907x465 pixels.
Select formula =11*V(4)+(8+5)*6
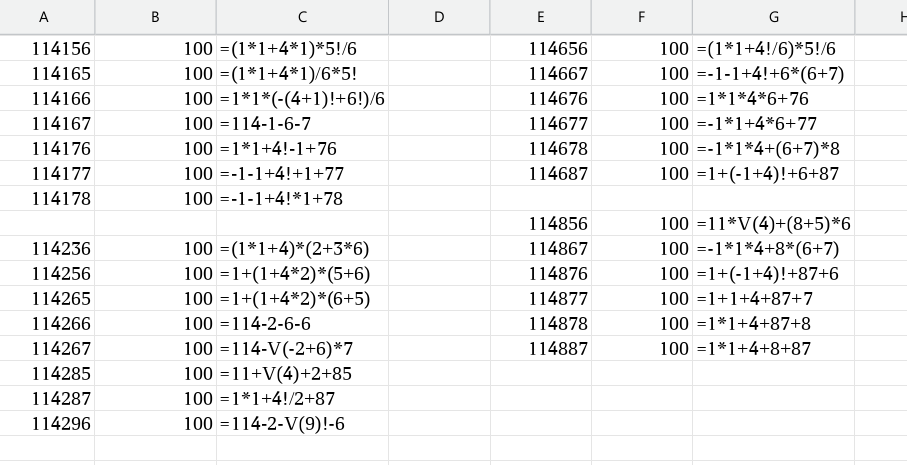pos(773,224)
